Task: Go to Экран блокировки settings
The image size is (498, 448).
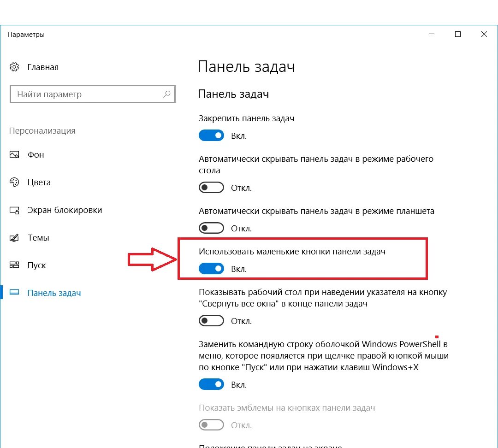Action: pyautogui.click(x=65, y=210)
